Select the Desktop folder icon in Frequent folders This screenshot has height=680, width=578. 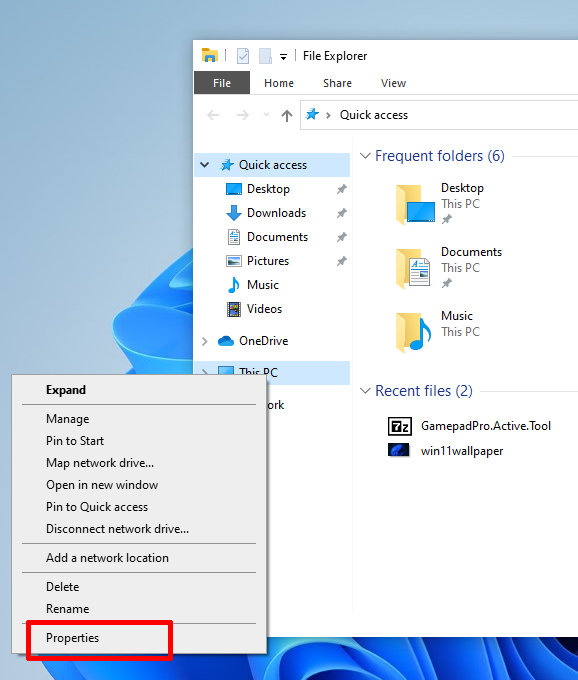click(x=415, y=204)
